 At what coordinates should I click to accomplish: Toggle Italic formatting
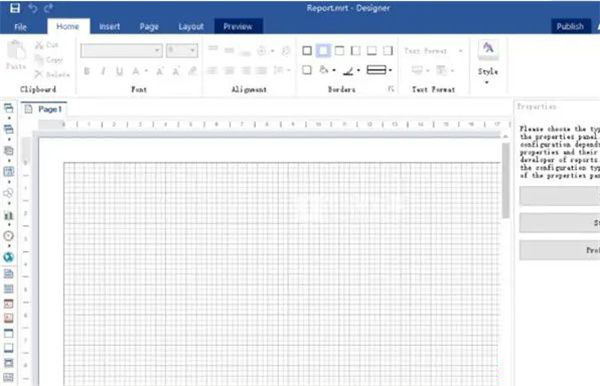(103, 71)
